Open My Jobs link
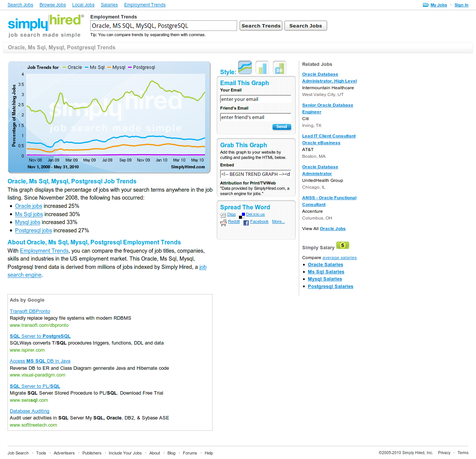 pyautogui.click(x=439, y=5)
